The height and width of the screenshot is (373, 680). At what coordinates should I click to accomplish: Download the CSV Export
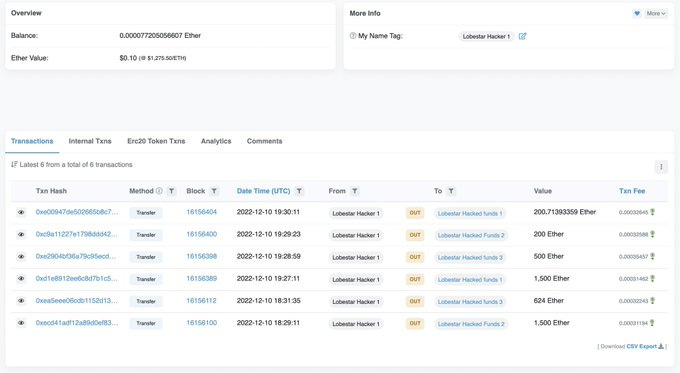click(645, 346)
